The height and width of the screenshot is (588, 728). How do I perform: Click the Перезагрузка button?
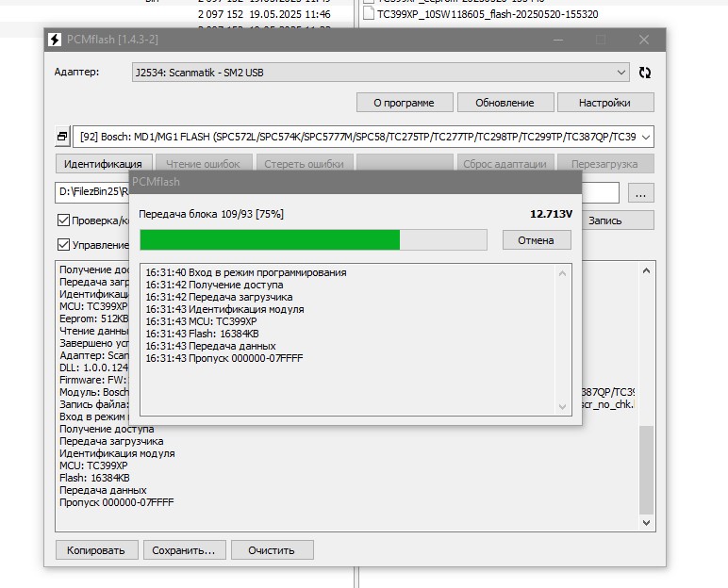click(x=605, y=164)
